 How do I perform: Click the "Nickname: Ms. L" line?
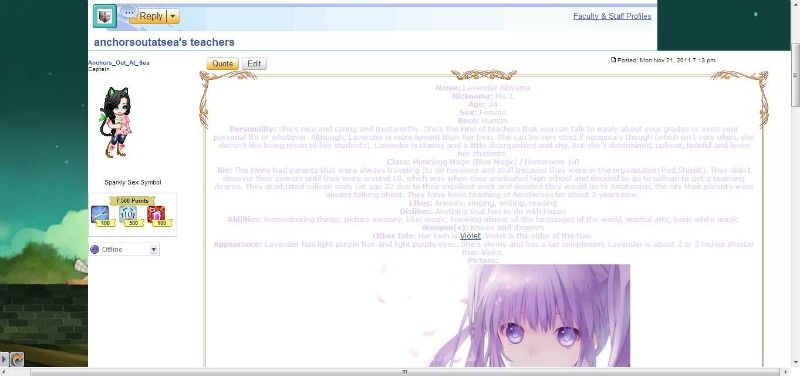(483, 96)
